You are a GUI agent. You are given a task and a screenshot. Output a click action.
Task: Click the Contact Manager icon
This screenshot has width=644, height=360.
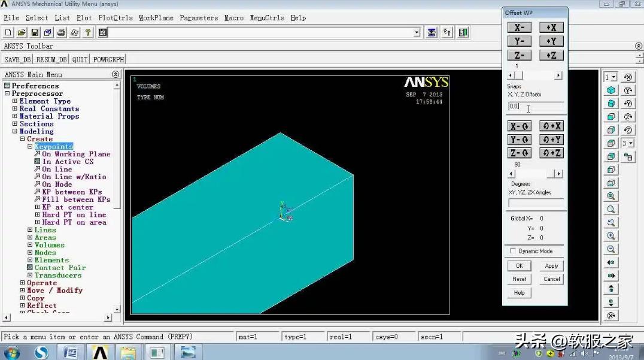[x=463, y=32]
